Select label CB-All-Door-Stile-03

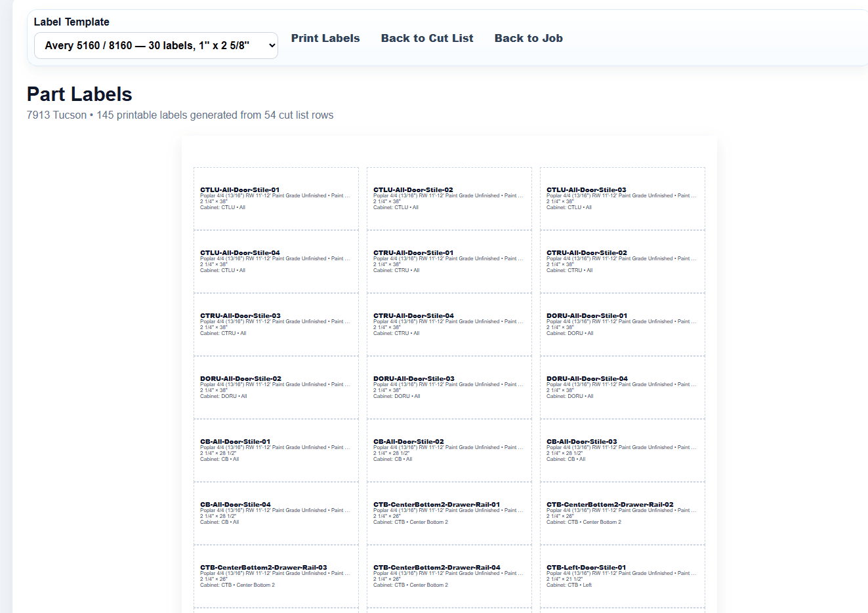pos(623,450)
